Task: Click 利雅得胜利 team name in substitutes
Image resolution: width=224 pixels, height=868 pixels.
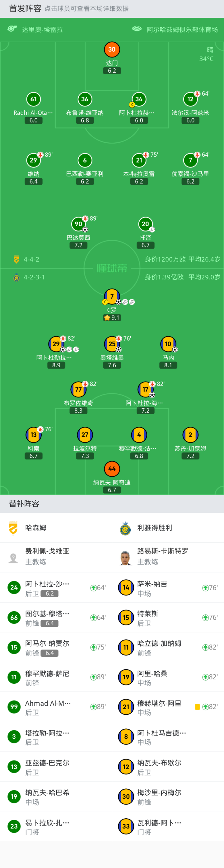Action: pyautogui.click(x=155, y=528)
